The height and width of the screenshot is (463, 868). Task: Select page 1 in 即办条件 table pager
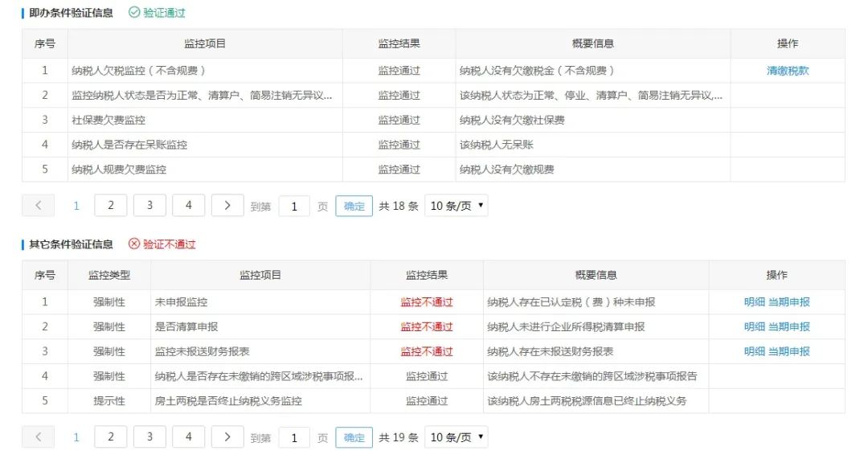pos(76,206)
